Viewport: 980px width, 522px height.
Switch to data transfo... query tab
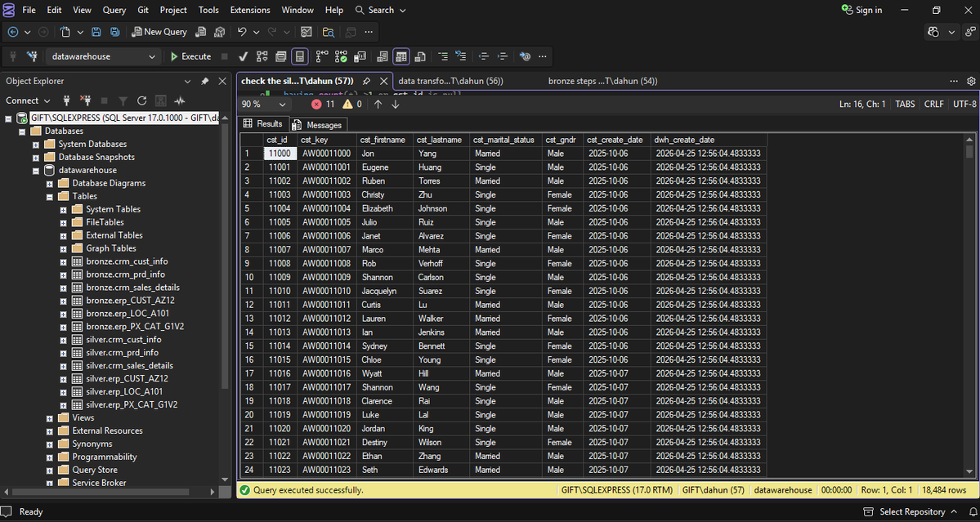[x=451, y=81]
